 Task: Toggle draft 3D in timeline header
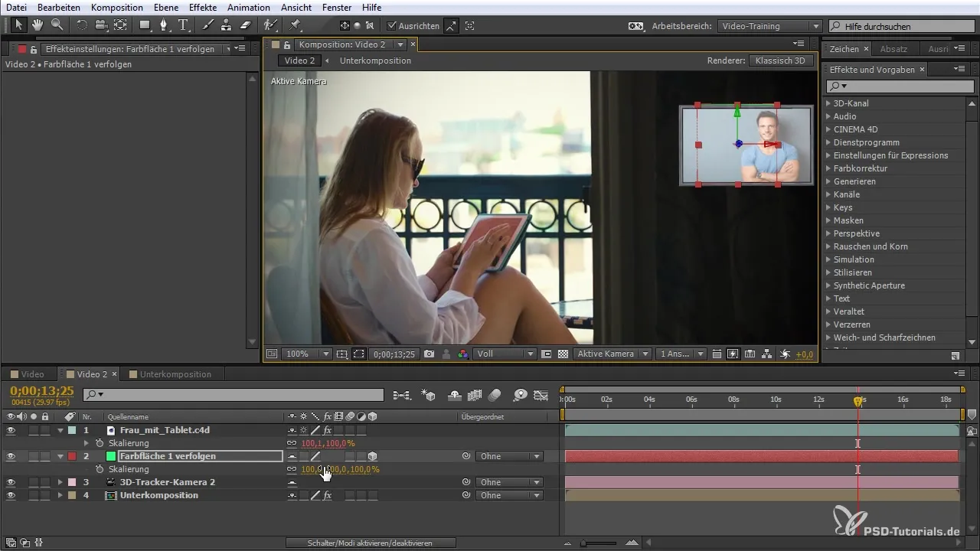[x=429, y=396]
